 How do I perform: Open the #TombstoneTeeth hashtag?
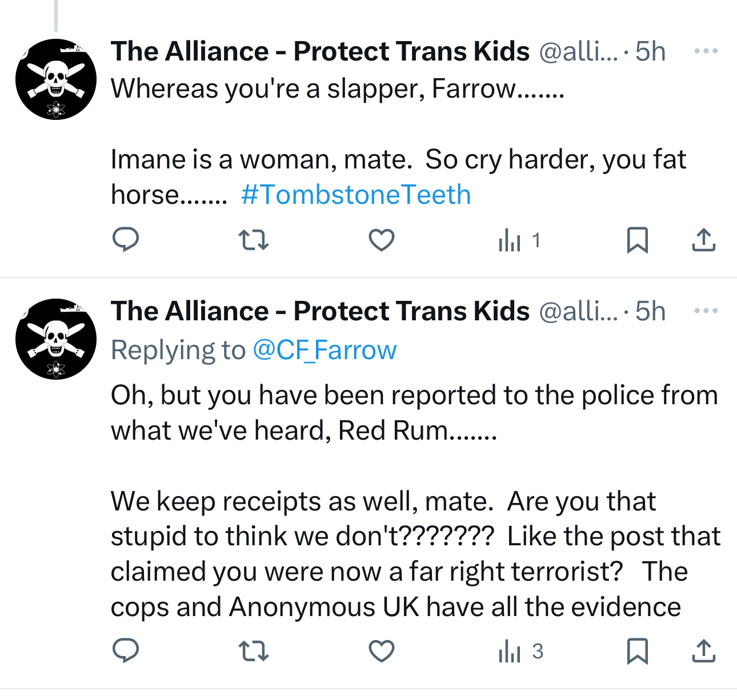tap(356, 195)
